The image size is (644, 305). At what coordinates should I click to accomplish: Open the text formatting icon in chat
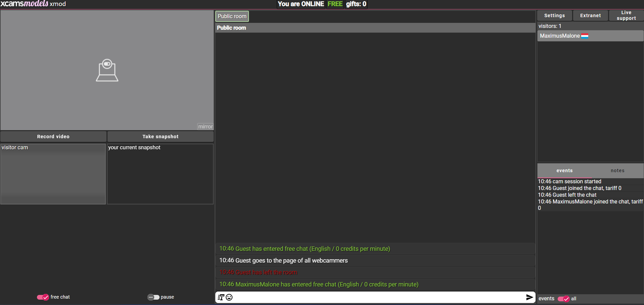point(221,297)
